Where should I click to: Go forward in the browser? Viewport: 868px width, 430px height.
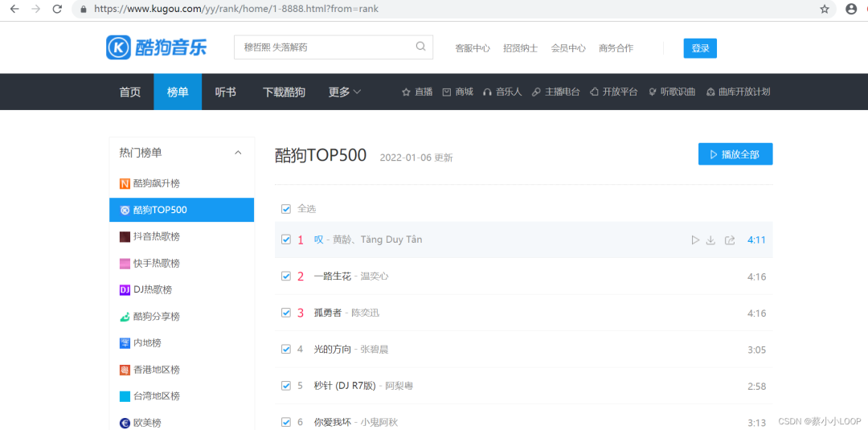(36, 10)
